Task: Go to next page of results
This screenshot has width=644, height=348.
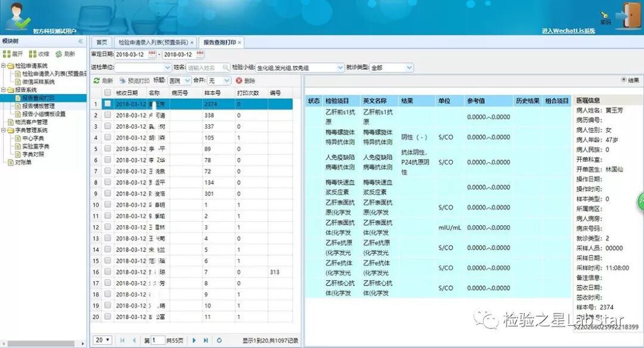Action: (194, 340)
